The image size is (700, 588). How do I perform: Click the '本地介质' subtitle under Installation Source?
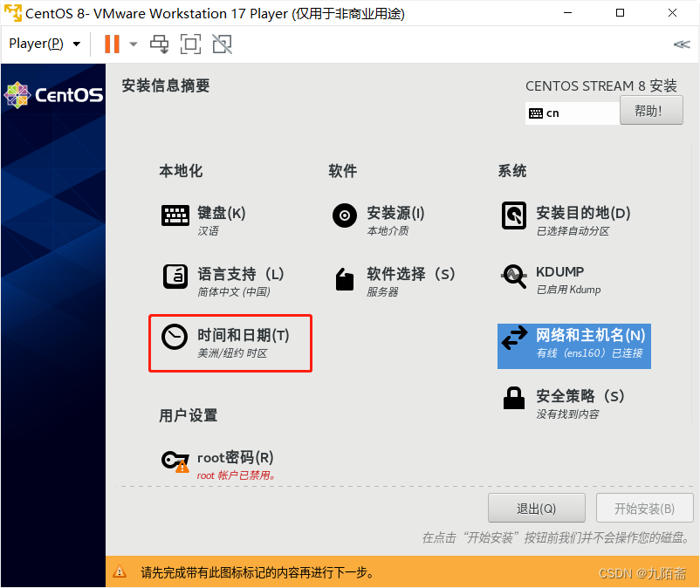pos(388,230)
